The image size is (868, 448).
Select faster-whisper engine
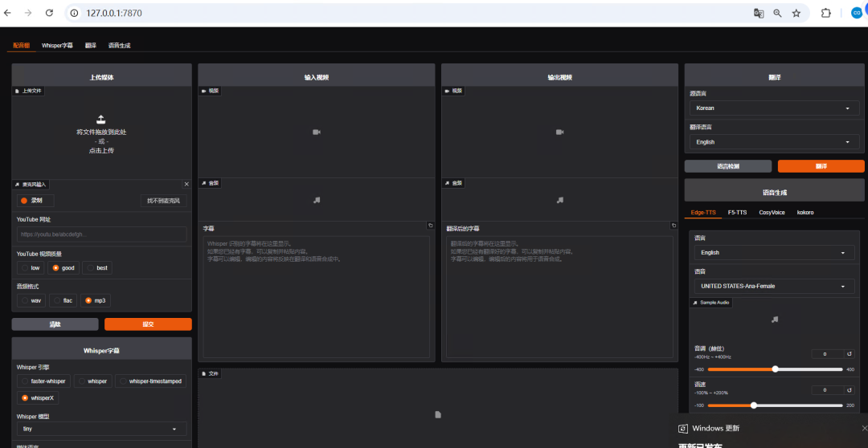pyautogui.click(x=43, y=381)
